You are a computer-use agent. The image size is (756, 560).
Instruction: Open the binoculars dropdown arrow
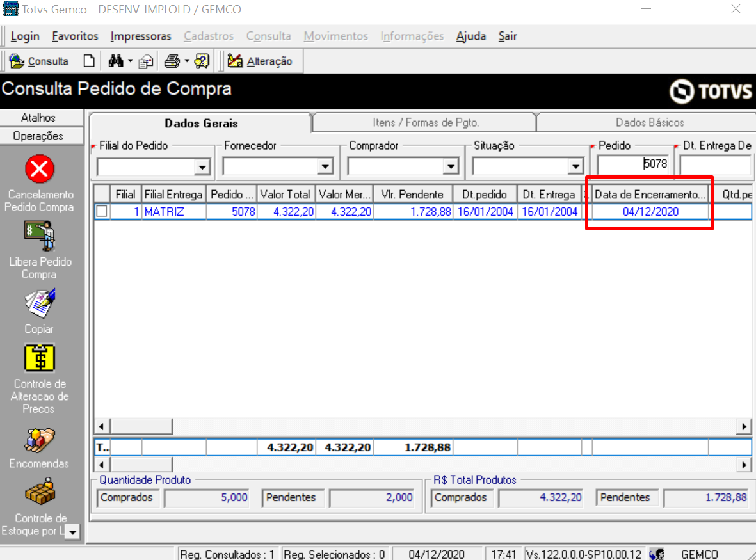(130, 61)
